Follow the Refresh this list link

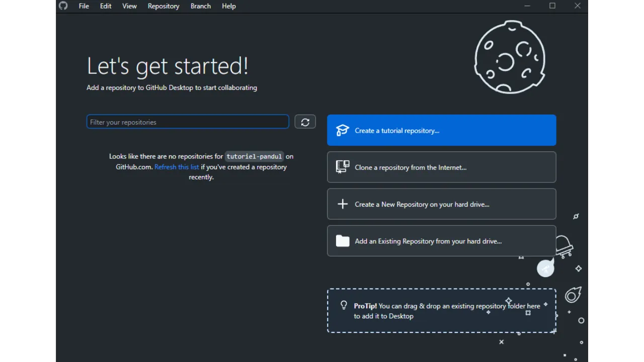(x=177, y=167)
